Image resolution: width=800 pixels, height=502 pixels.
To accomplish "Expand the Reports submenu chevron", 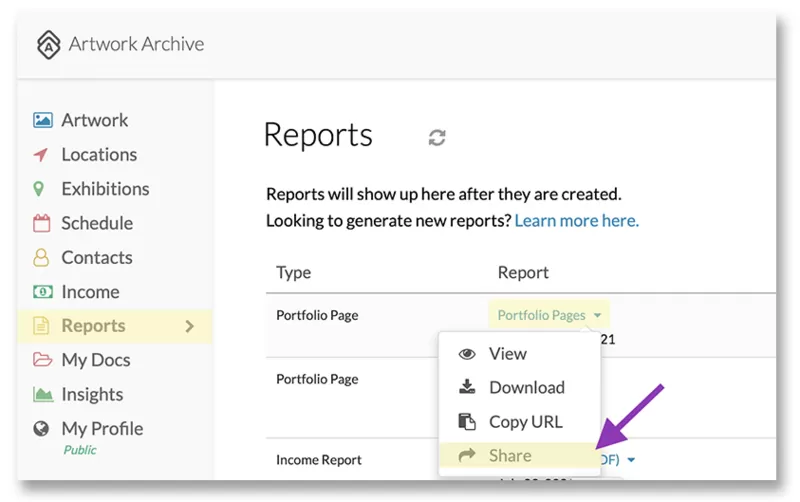I will [190, 326].
